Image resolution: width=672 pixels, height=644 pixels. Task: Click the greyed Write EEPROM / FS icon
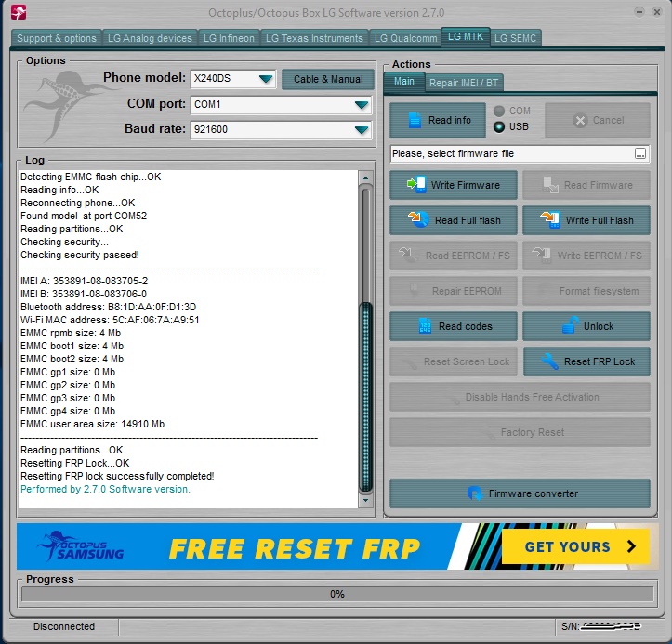pos(541,255)
